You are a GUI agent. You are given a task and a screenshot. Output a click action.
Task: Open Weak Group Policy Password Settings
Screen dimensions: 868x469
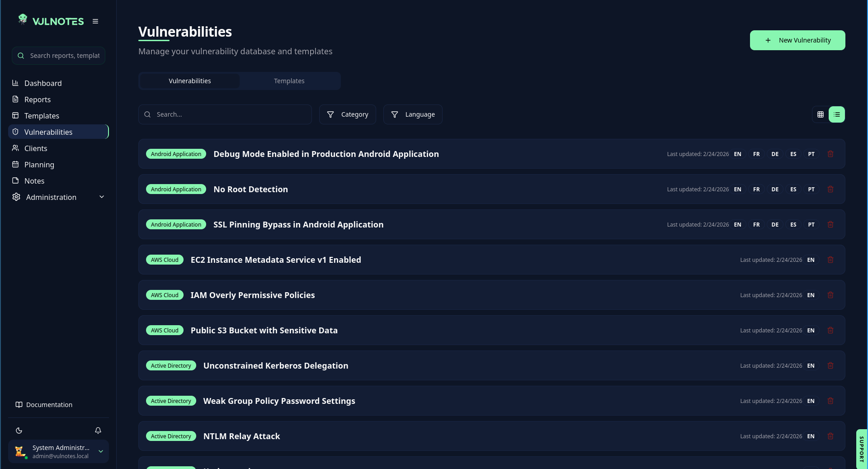point(279,401)
